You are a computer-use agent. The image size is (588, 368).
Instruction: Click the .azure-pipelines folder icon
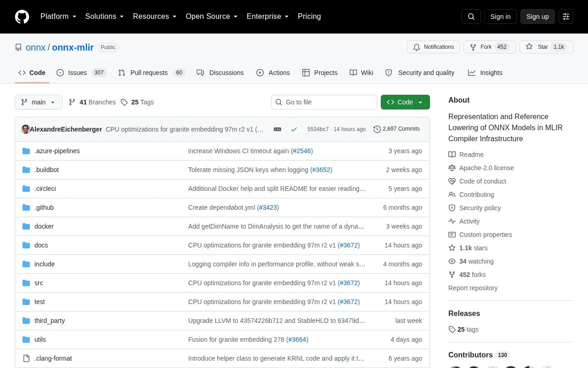point(26,151)
